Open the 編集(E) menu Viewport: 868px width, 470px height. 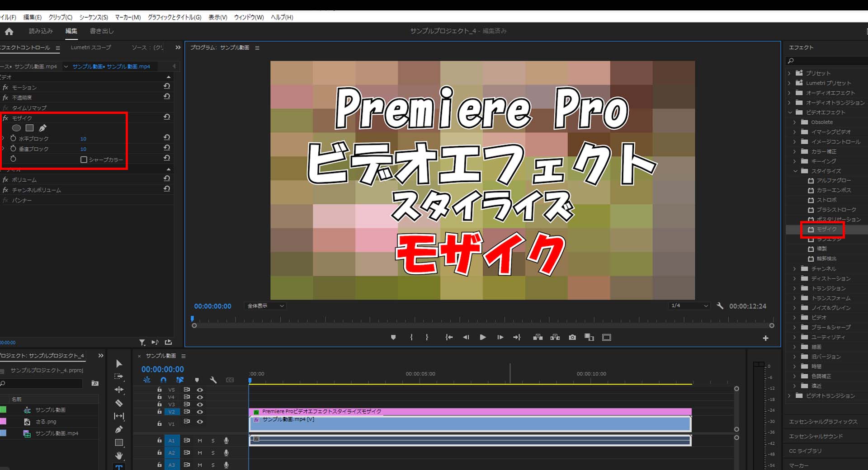point(32,17)
